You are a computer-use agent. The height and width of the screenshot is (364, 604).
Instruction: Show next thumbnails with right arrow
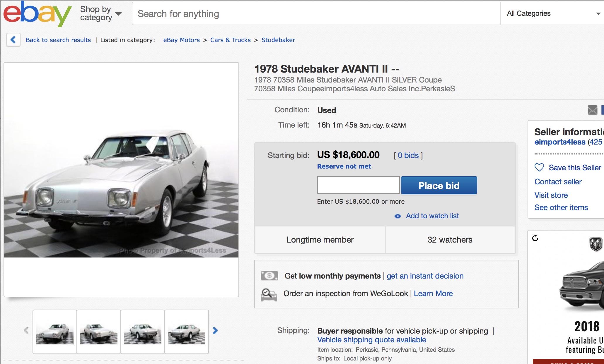(215, 331)
